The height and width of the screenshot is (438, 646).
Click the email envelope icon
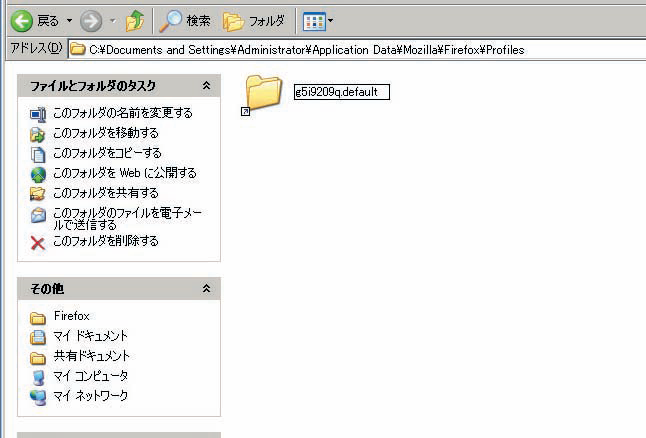[x=38, y=215]
